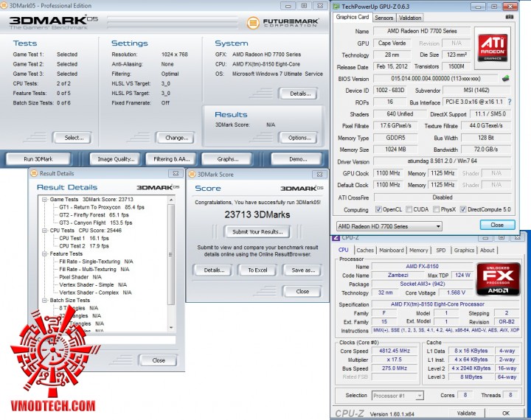Select the Pixel Shader N/A row
The height and width of the screenshot is (420, 531).
[x=80, y=277]
